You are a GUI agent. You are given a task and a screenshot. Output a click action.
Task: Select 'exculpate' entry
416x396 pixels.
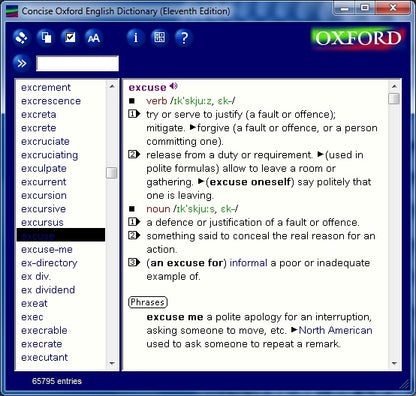coord(44,168)
